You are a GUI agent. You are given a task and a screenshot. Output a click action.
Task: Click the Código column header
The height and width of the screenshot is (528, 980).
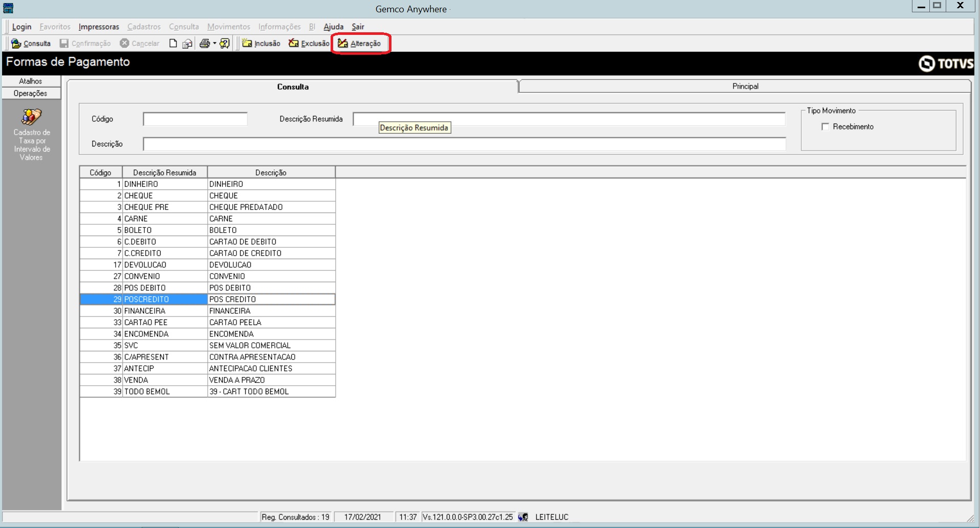101,173
